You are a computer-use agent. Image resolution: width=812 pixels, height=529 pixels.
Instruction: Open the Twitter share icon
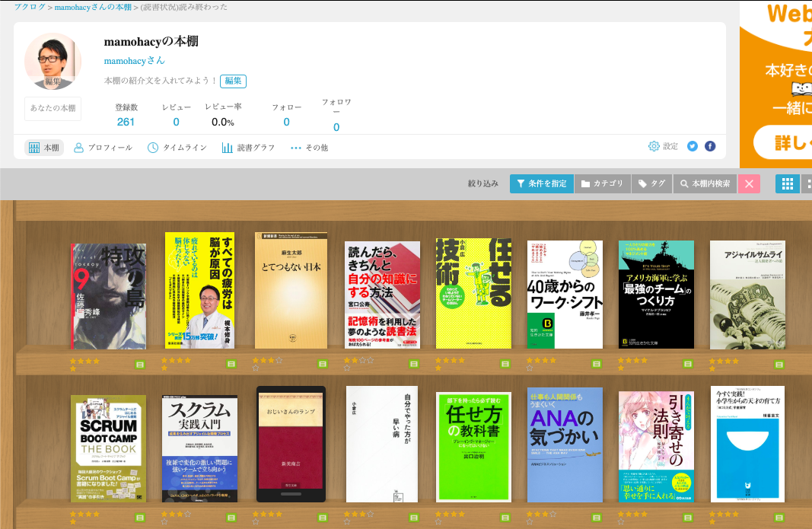click(x=693, y=147)
